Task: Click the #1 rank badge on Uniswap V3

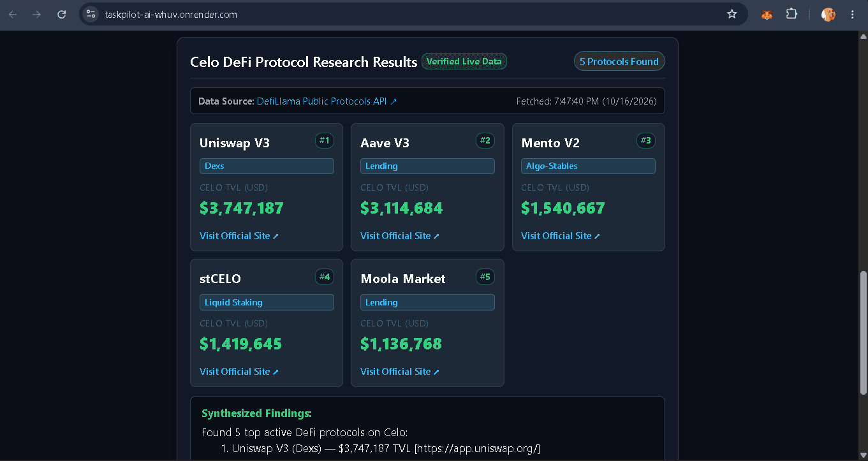Action: click(x=325, y=140)
